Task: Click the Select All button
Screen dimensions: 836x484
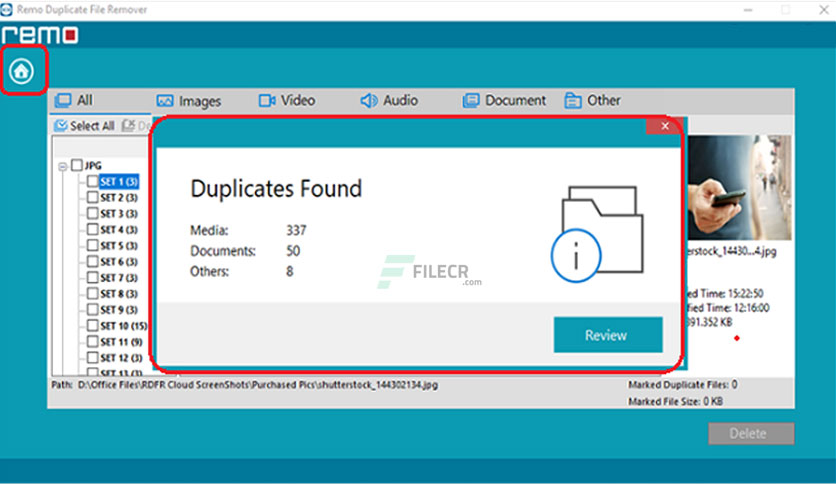Action: 85,126
